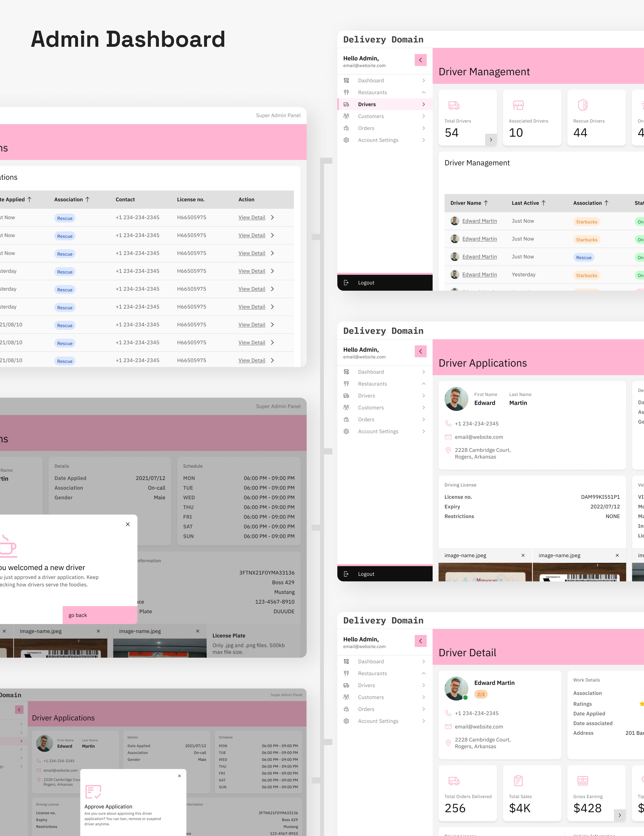
Task: Click the Orders icon in Driver Detail sidebar
Action: [x=346, y=709]
